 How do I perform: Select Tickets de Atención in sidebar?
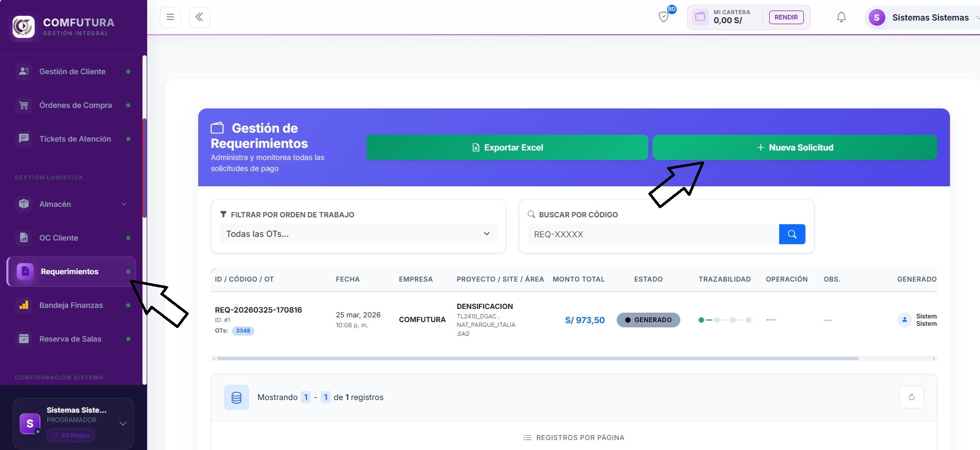72,139
